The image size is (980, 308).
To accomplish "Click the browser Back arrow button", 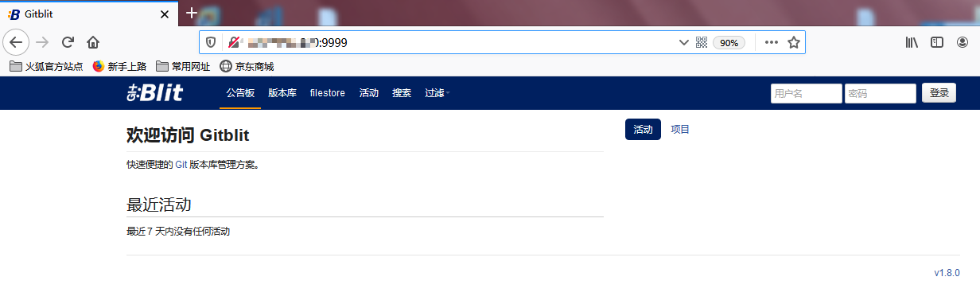I will [x=17, y=42].
